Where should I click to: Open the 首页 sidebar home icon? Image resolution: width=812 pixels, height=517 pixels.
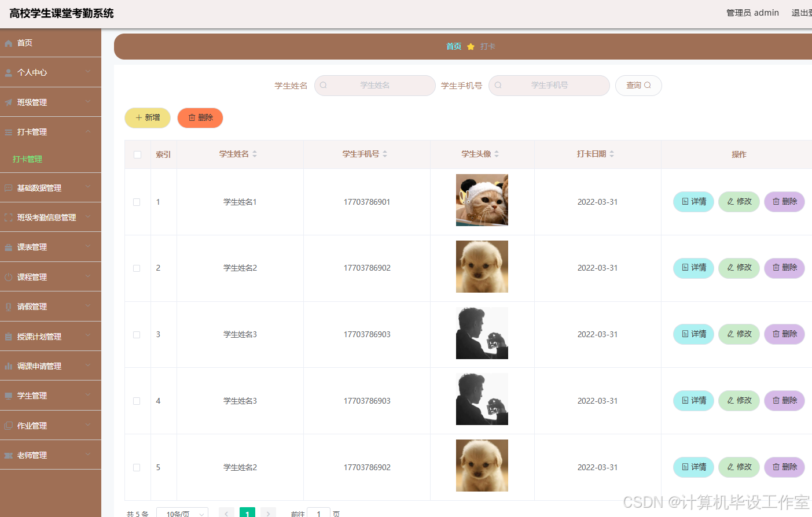(9, 43)
